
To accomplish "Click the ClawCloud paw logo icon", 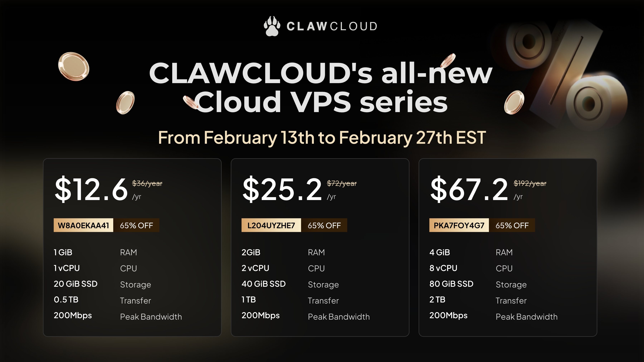I will [x=272, y=26].
